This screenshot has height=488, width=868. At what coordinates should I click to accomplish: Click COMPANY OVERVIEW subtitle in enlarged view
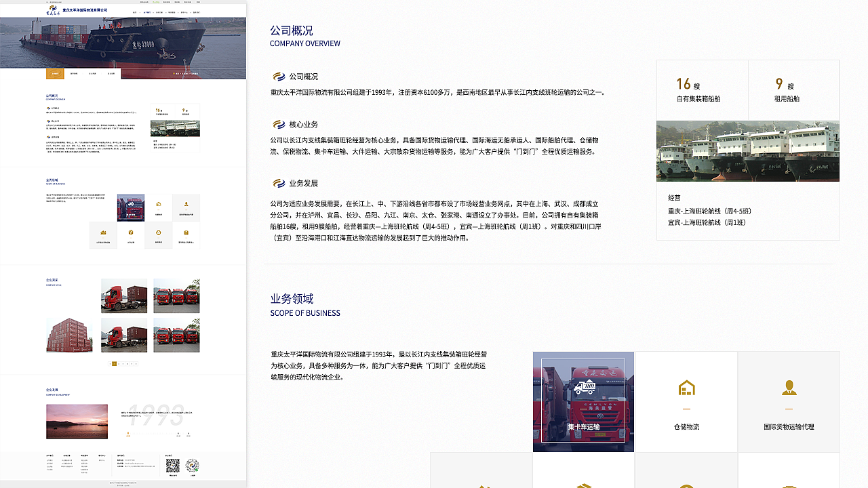click(x=305, y=43)
